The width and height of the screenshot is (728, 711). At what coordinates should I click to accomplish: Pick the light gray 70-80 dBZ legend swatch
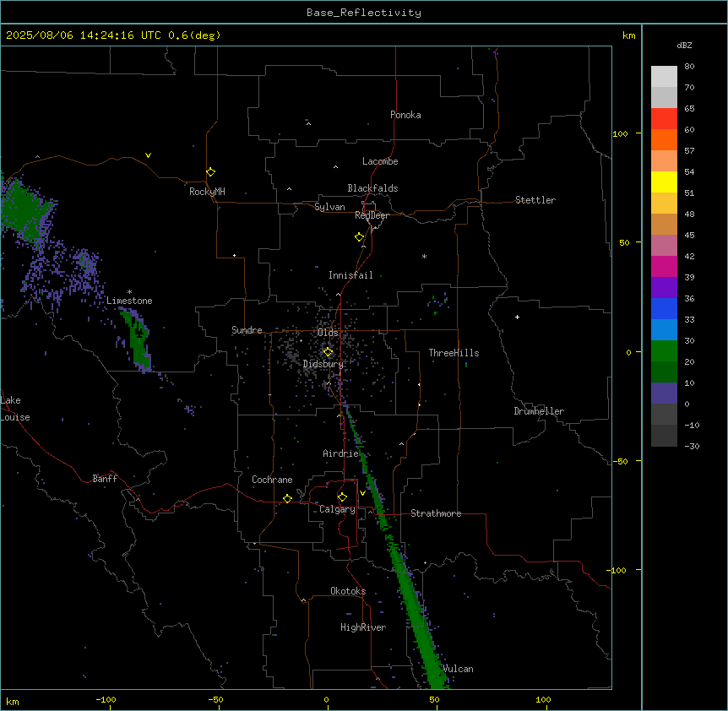point(664,77)
